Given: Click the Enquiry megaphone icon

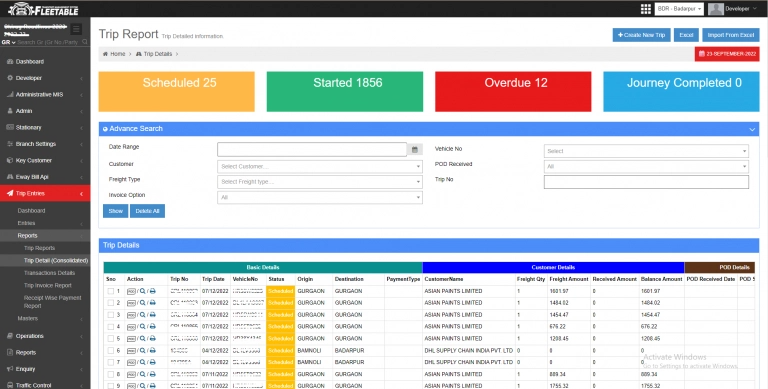Looking at the screenshot, I should pos(10,369).
